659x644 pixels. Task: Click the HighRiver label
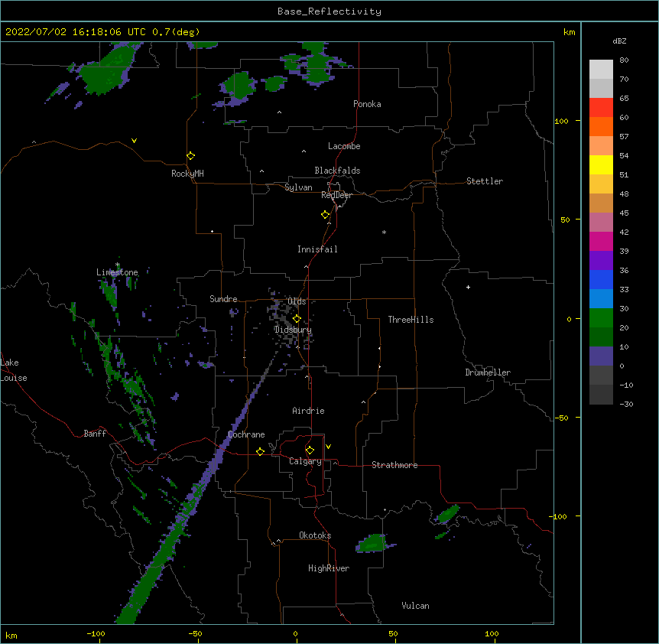click(329, 568)
